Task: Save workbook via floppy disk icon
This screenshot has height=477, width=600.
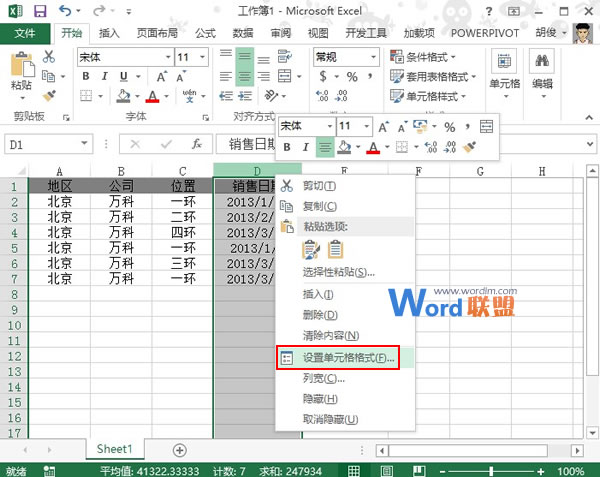Action: [40, 11]
